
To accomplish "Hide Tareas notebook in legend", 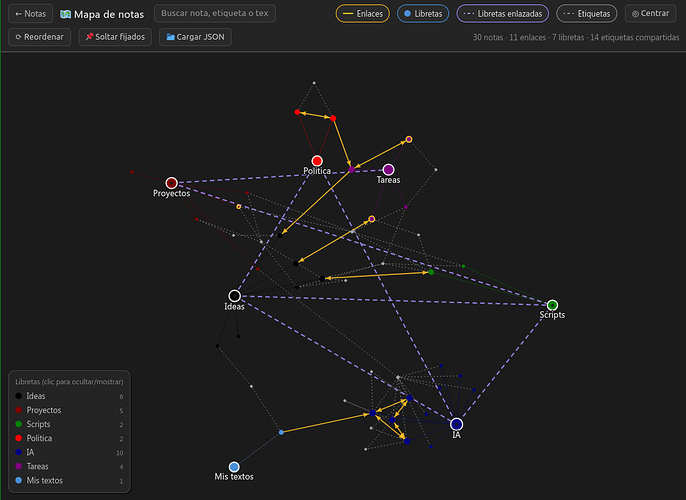I will pos(69,466).
